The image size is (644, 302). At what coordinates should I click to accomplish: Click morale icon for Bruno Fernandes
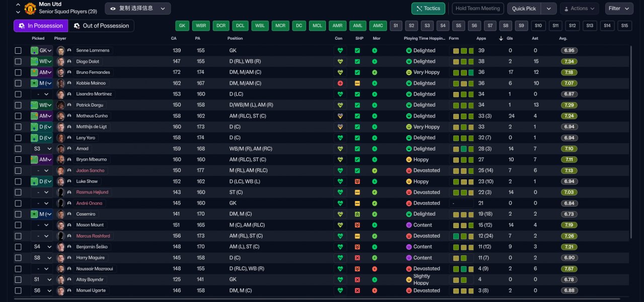pos(374,72)
